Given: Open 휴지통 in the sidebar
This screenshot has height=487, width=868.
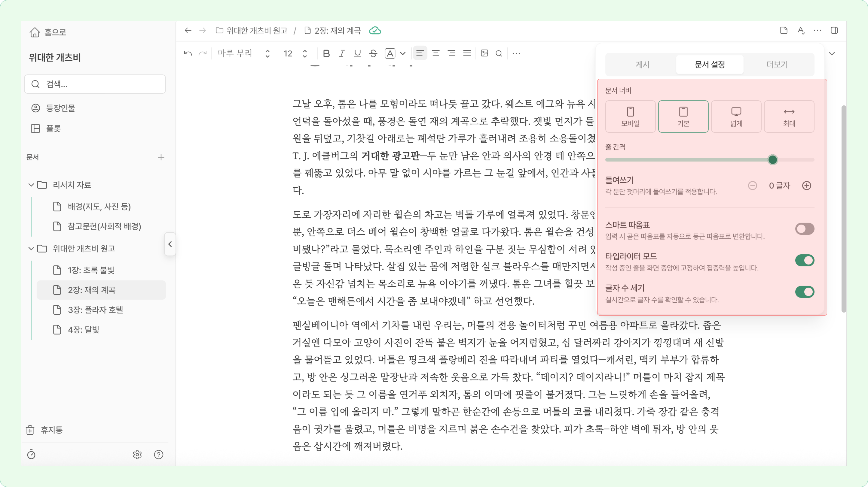Looking at the screenshot, I should (44, 430).
